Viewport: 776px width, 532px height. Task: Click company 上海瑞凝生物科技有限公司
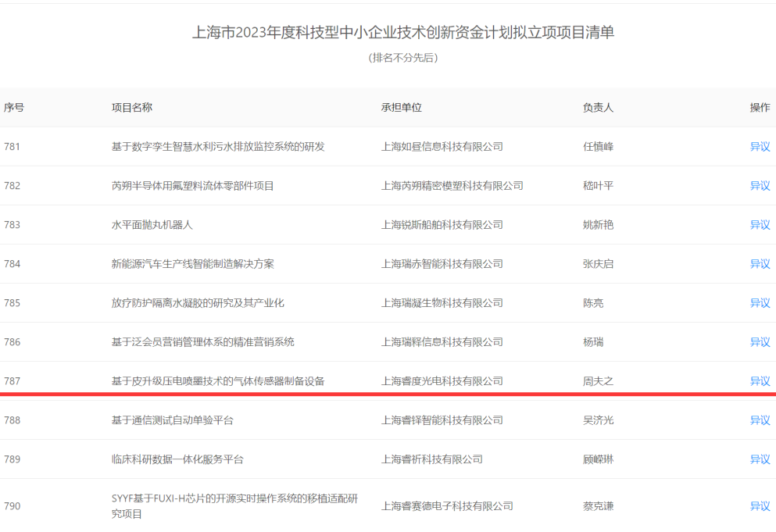(x=442, y=303)
